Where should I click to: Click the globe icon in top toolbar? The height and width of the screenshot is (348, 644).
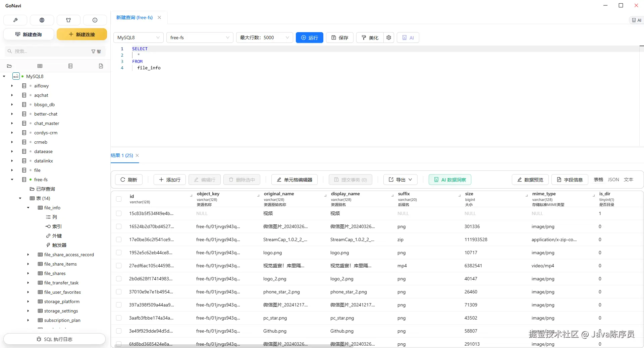point(42,20)
